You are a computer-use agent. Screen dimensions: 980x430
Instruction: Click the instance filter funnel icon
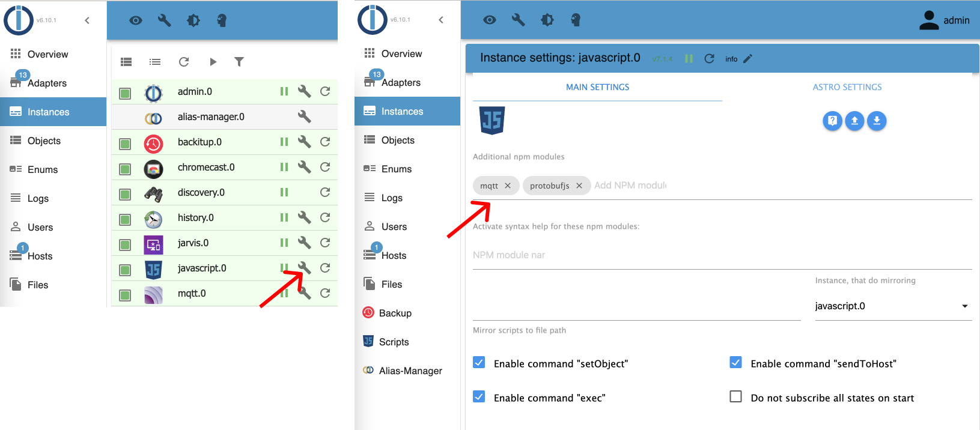click(239, 62)
